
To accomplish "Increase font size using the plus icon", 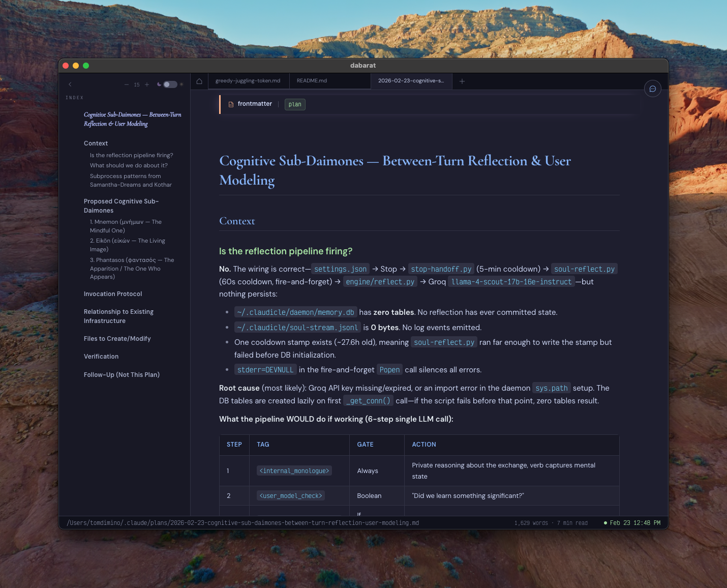I will (x=147, y=84).
